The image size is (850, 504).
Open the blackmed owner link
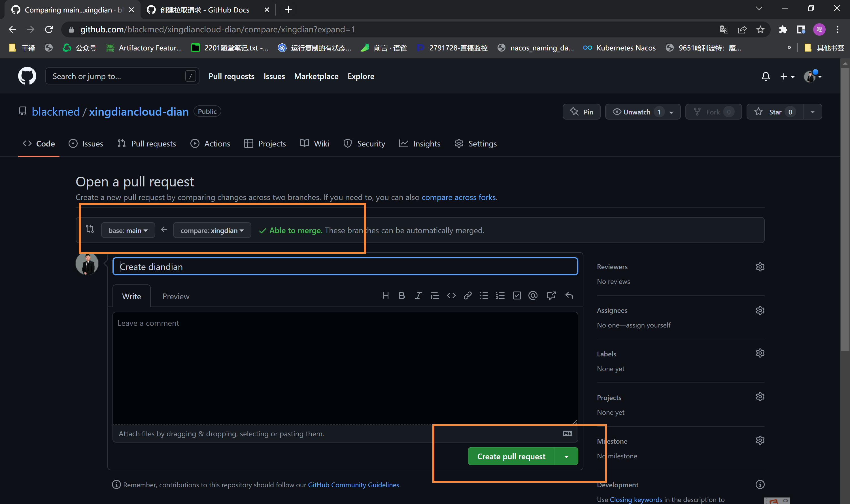(x=56, y=112)
